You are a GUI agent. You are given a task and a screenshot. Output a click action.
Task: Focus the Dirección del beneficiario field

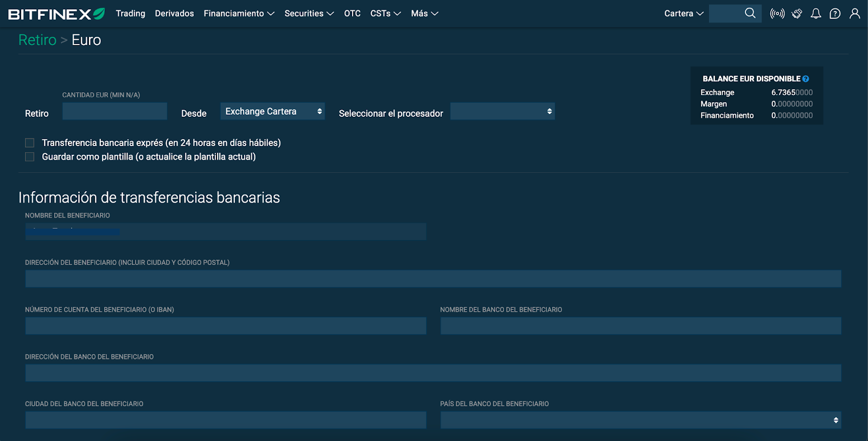[x=433, y=279]
